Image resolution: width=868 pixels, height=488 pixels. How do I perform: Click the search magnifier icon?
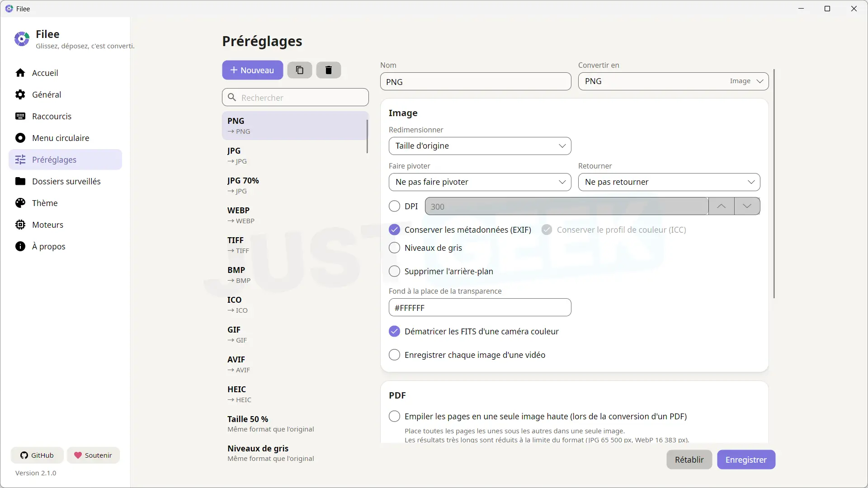[x=232, y=97]
